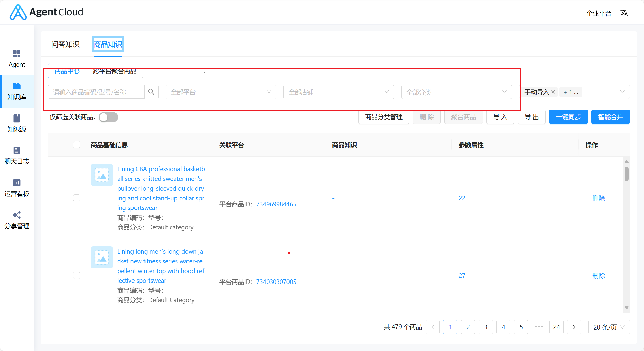Select the 商品中心 sub-tab
The image size is (644, 351).
point(67,71)
